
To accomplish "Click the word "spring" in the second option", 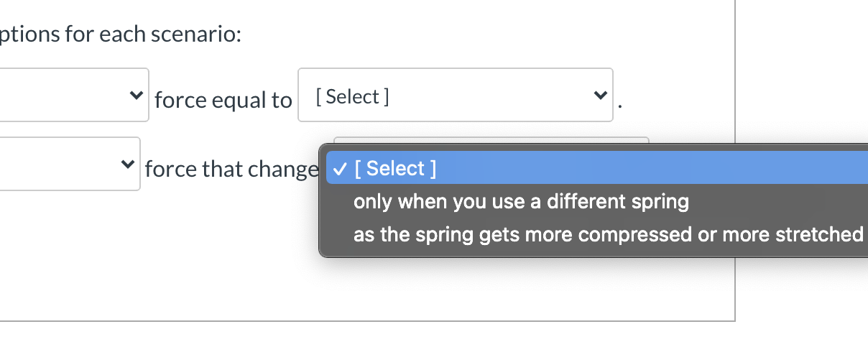I will point(660,202).
